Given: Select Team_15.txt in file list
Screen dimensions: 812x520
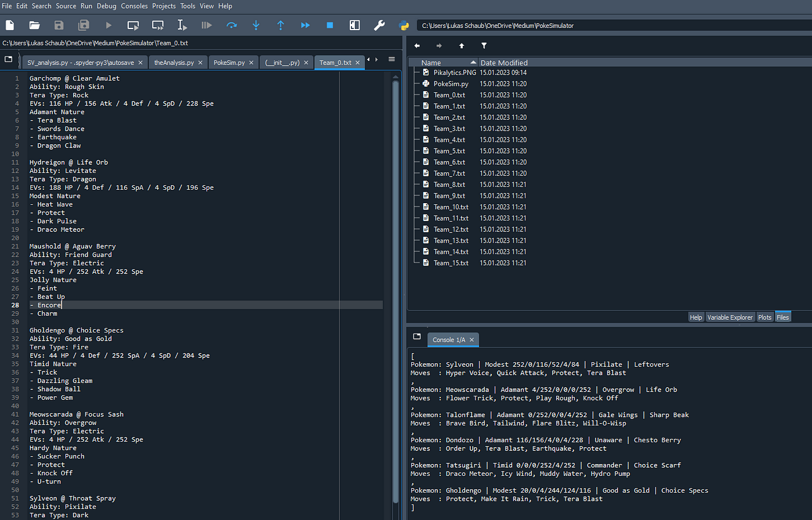Looking at the screenshot, I should pos(451,263).
